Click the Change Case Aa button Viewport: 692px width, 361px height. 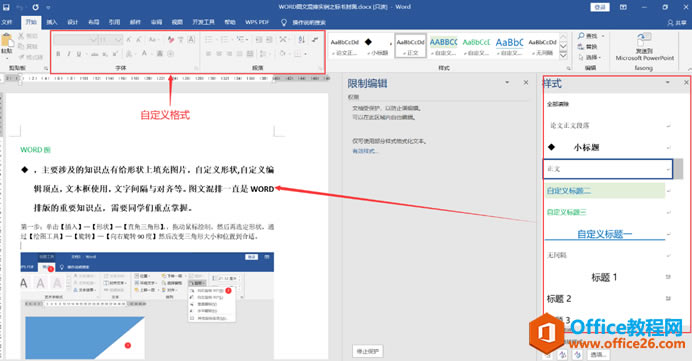click(x=153, y=40)
